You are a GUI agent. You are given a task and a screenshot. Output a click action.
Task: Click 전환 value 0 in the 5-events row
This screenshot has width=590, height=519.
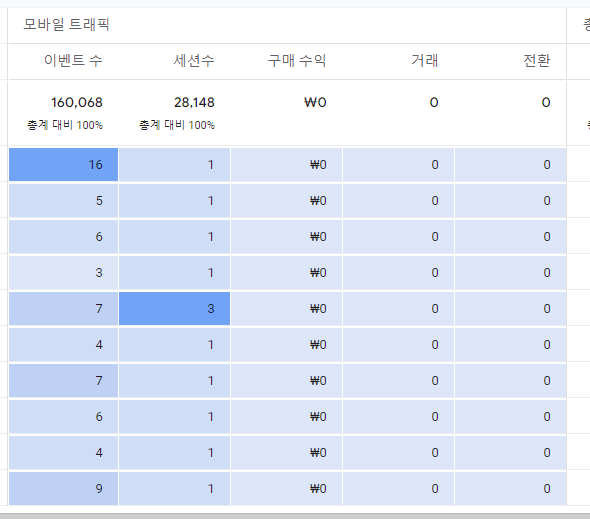coord(511,201)
